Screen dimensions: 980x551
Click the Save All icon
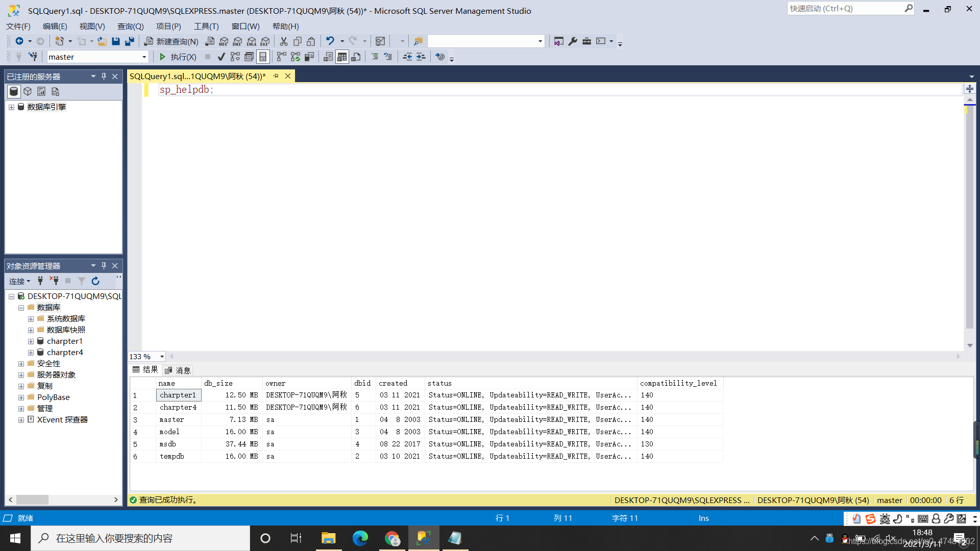pyautogui.click(x=130, y=41)
